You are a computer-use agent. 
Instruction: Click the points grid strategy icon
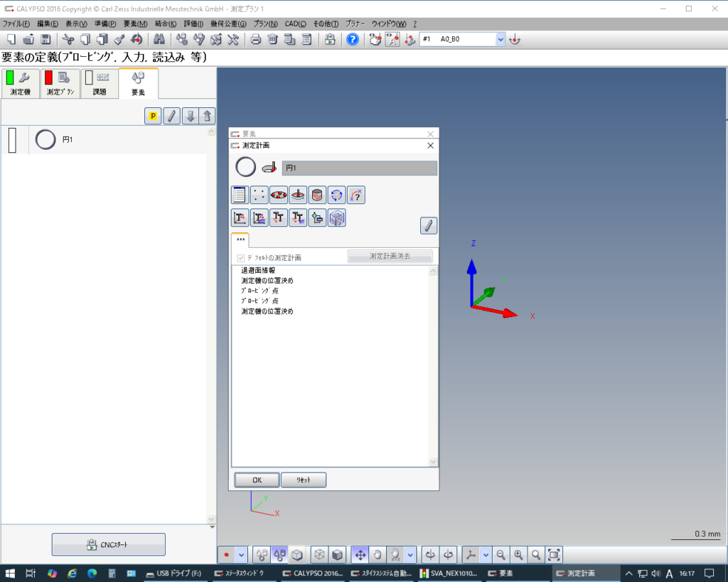click(x=259, y=195)
